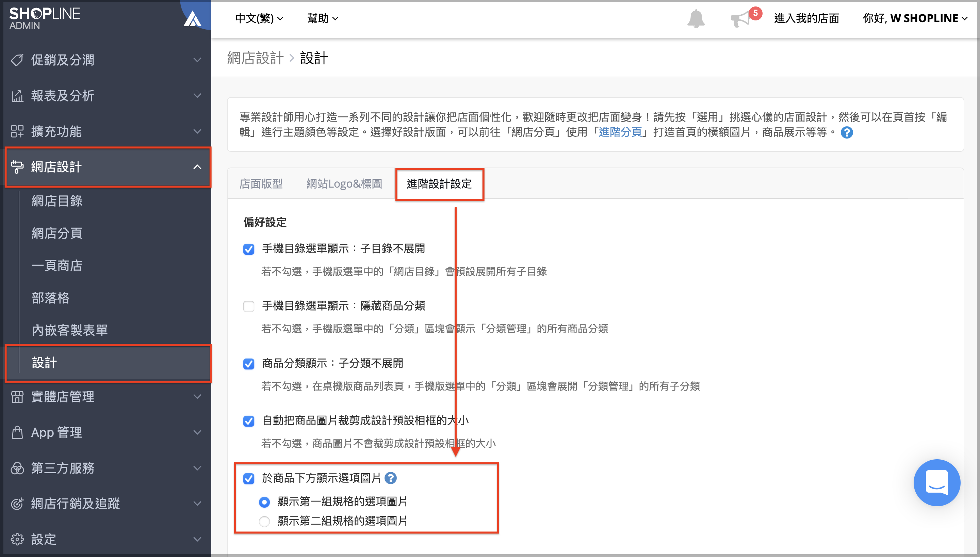Click help icon beside 於商品下方顯示選項圖片
The width and height of the screenshot is (980, 557).
[390, 478]
